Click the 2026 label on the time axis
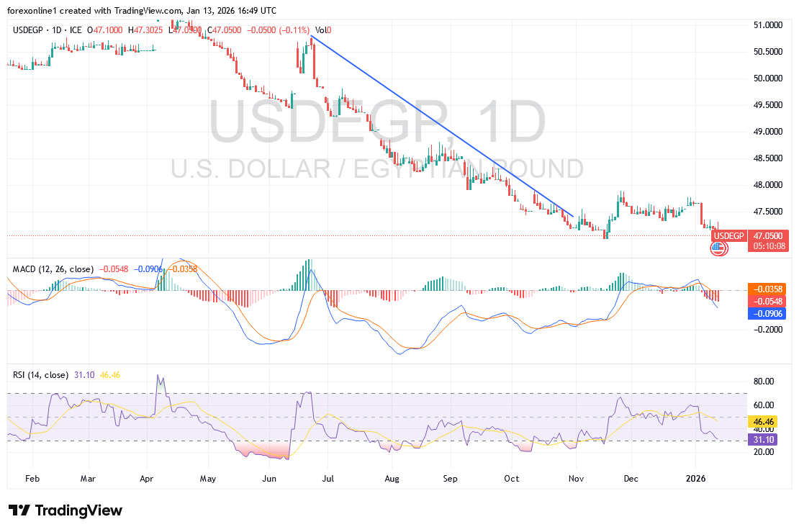Screen dimensions: 799x532 pos(697,477)
